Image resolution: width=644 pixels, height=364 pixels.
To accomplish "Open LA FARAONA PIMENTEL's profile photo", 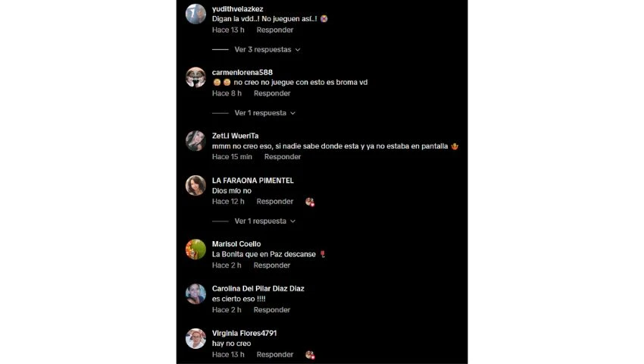I will pyautogui.click(x=195, y=186).
